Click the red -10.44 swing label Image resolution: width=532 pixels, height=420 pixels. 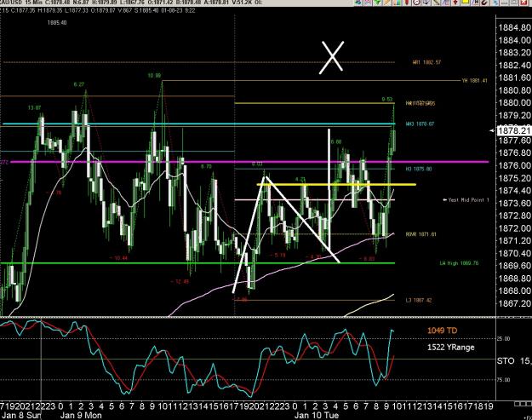[x=118, y=257]
